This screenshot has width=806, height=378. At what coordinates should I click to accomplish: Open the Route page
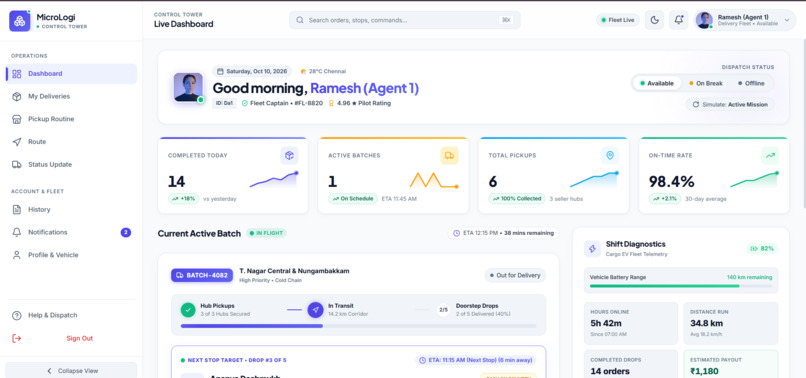coord(71,141)
